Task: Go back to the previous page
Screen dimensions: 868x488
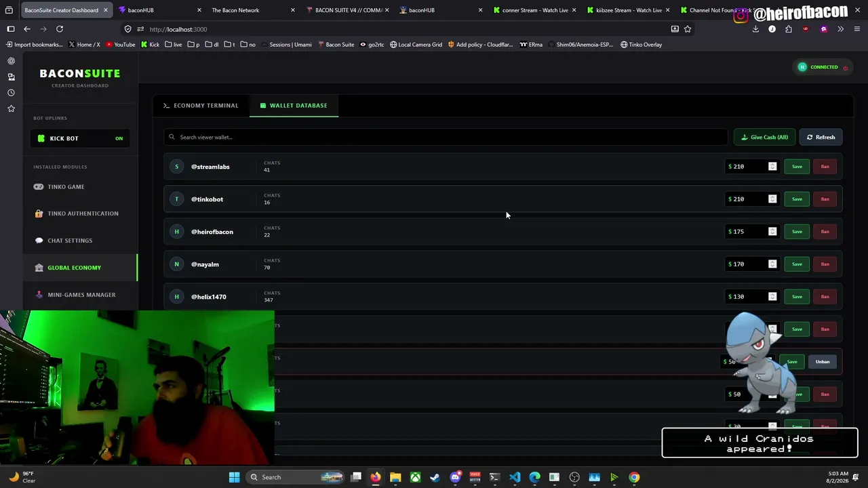Action: [27, 29]
